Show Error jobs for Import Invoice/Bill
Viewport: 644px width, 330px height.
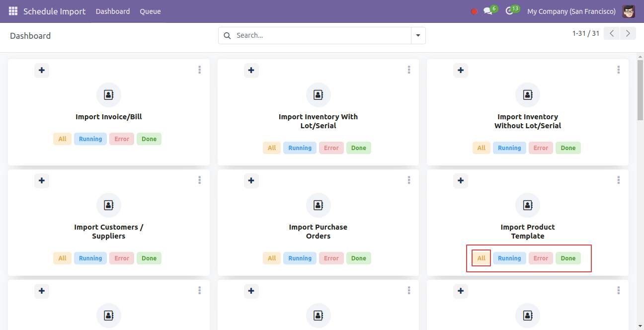click(x=122, y=139)
